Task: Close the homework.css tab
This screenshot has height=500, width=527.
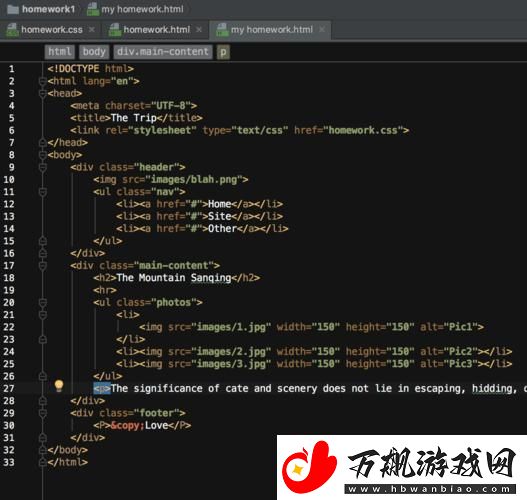Action: pyautogui.click(x=91, y=30)
